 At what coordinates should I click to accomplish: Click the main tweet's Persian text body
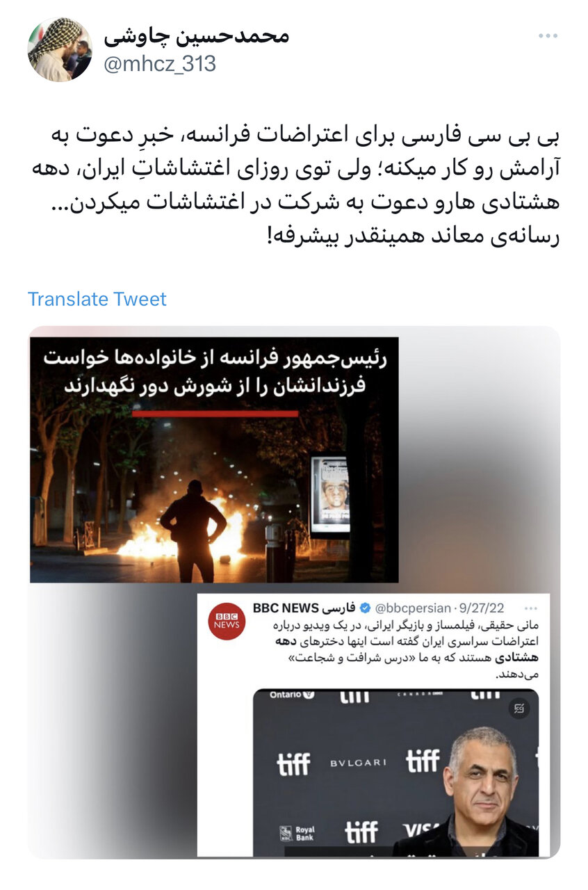click(293, 186)
